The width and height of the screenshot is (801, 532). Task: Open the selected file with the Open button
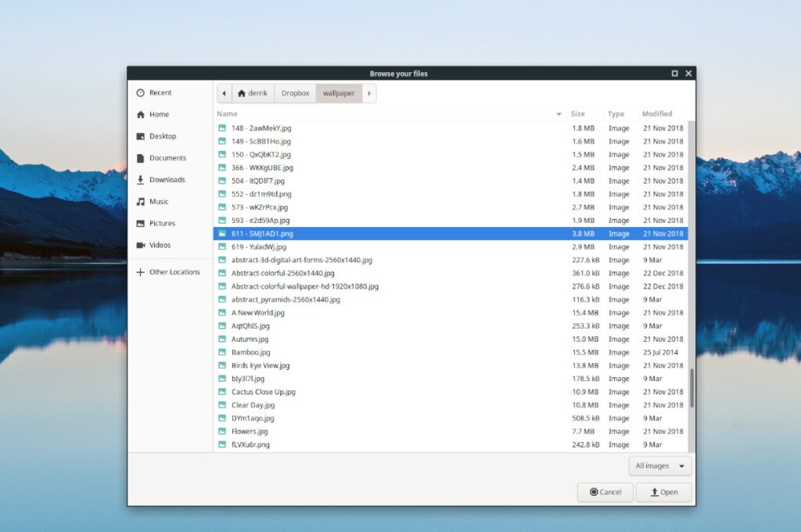pyautogui.click(x=663, y=492)
